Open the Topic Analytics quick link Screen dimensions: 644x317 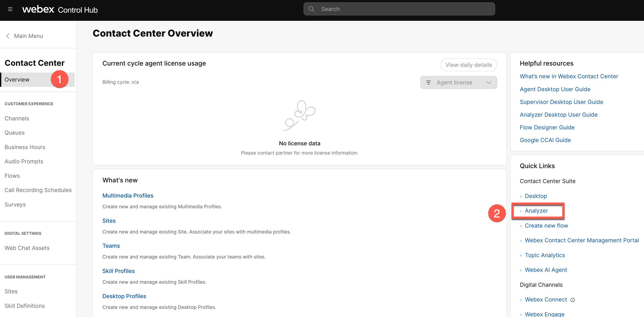(x=545, y=255)
